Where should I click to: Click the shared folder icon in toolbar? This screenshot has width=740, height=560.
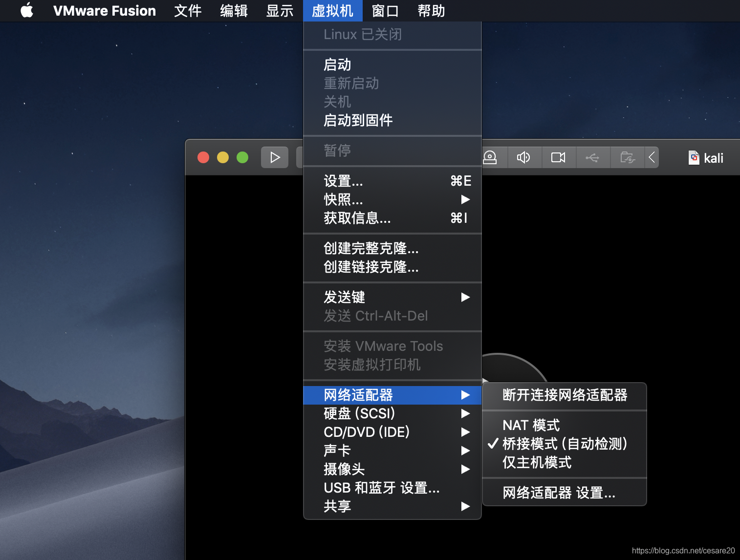[627, 157]
